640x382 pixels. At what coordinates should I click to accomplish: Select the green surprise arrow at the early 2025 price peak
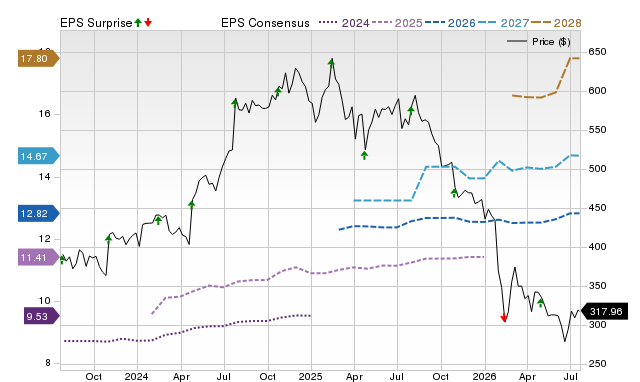click(x=331, y=63)
